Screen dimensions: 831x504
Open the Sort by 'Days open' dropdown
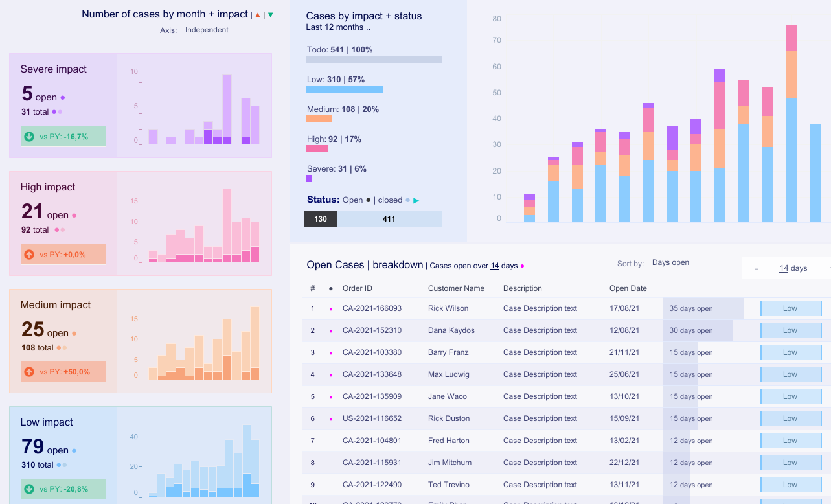pos(670,262)
